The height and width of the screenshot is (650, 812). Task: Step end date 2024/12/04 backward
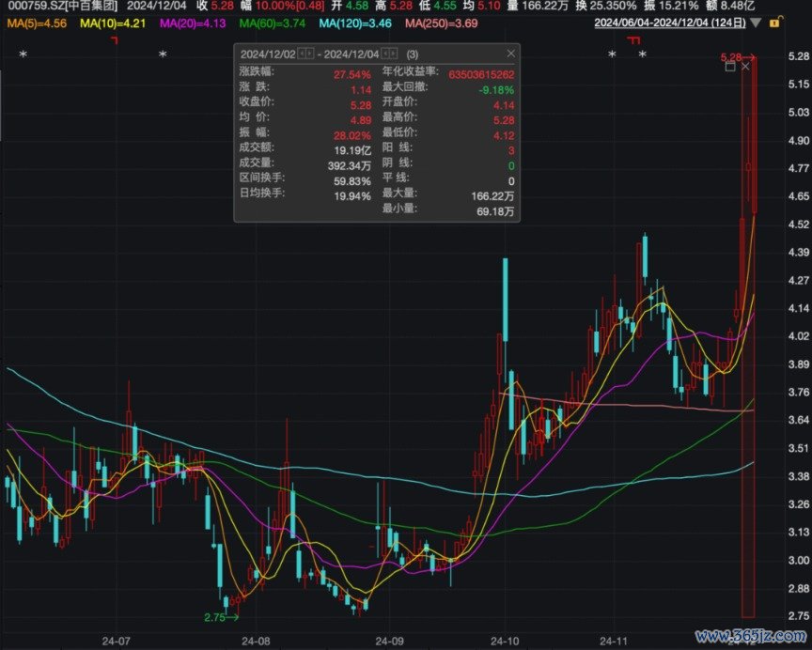[x=385, y=54]
